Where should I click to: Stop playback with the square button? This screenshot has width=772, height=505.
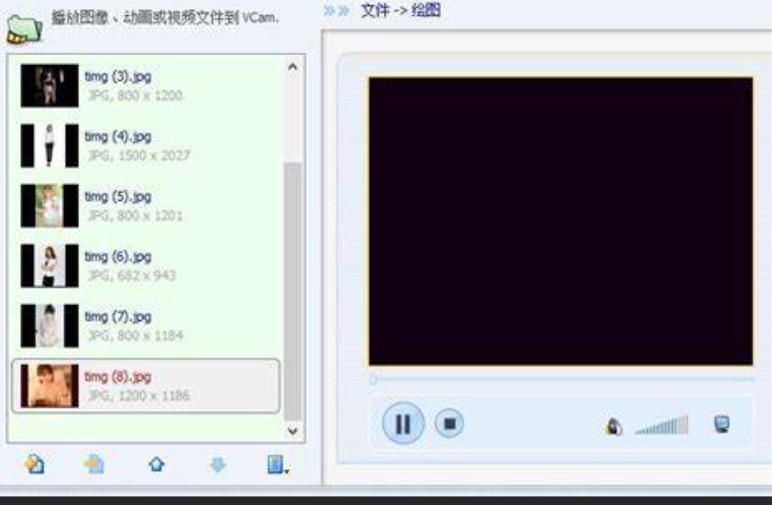[449, 423]
